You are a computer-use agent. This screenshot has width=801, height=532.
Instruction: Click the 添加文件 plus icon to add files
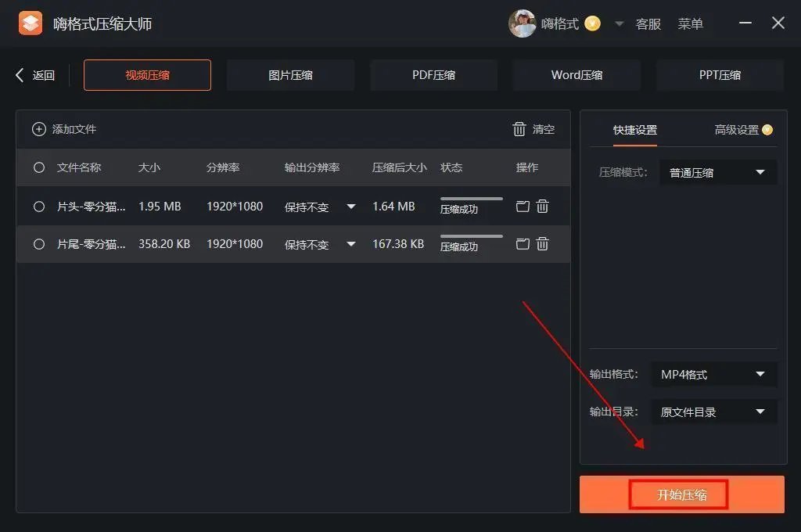pyautogui.click(x=39, y=128)
